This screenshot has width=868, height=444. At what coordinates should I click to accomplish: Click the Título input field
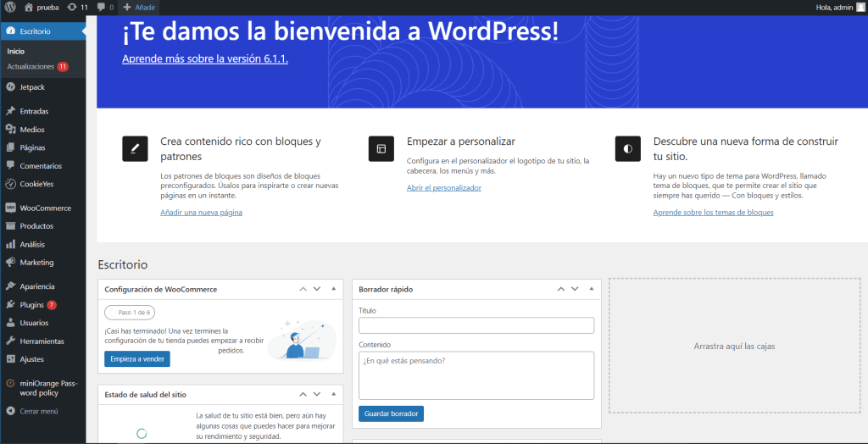[x=476, y=325]
